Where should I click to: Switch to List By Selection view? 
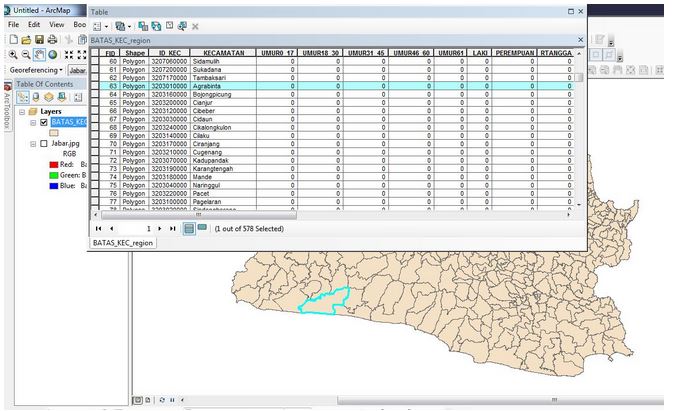pyautogui.click(x=62, y=97)
